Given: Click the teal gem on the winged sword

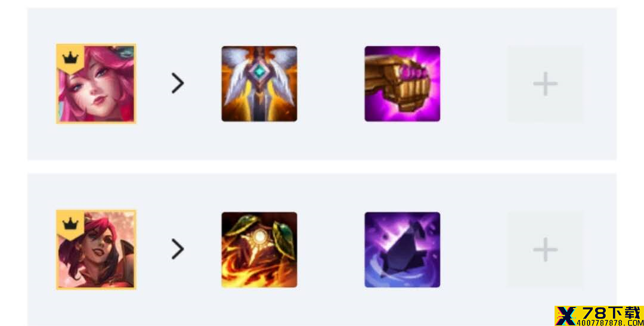Looking at the screenshot, I should 259,72.
